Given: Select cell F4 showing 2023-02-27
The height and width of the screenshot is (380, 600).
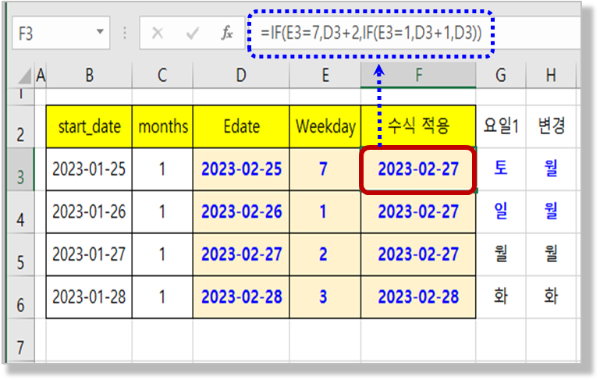Looking at the screenshot, I should (418, 212).
